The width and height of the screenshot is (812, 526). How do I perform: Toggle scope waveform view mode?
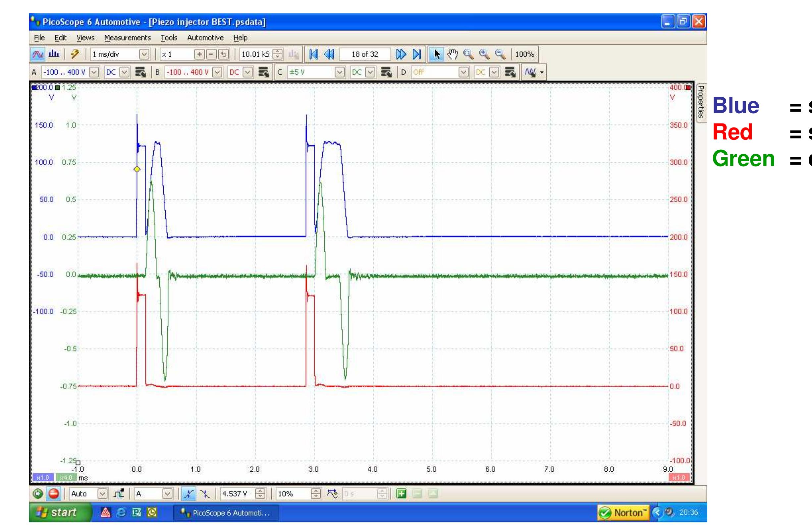(x=37, y=54)
